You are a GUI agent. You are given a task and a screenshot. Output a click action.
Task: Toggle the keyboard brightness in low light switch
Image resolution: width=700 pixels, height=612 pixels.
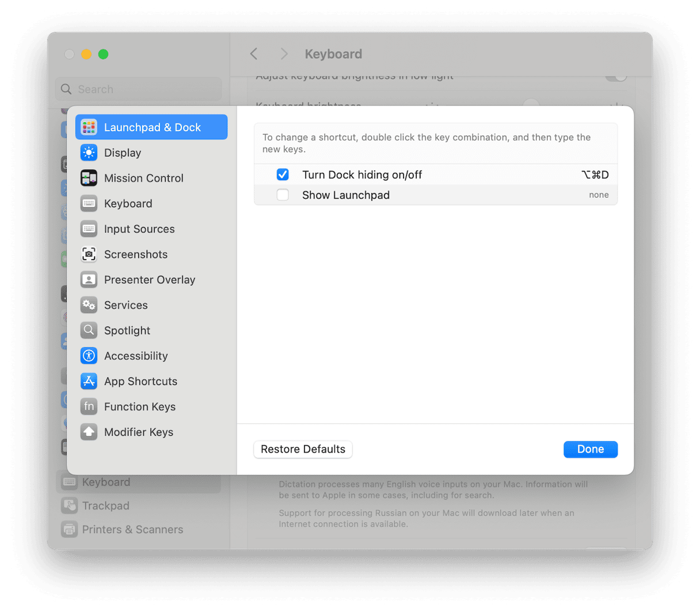[x=615, y=77]
